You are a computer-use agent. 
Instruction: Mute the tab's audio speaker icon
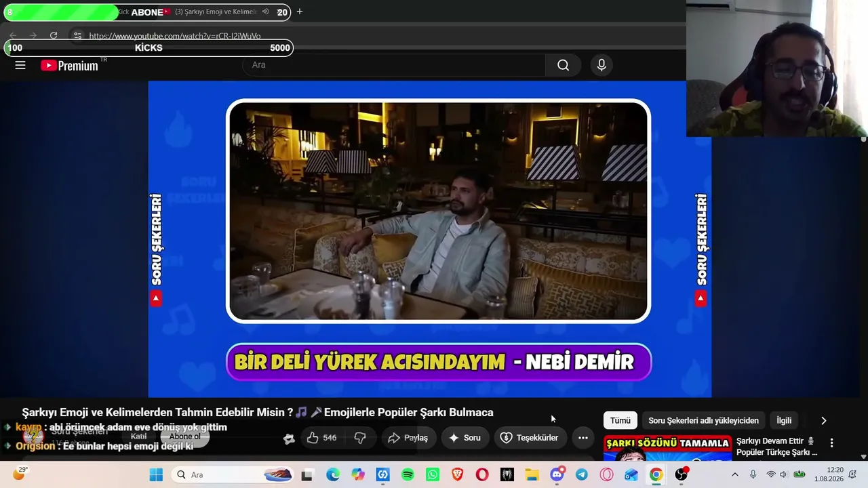(x=265, y=12)
